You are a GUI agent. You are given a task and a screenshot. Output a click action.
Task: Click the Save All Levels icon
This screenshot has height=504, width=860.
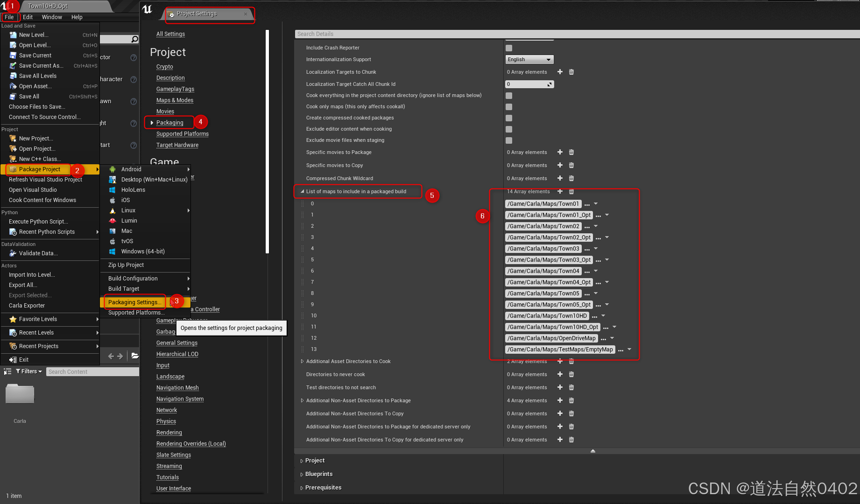tap(13, 76)
